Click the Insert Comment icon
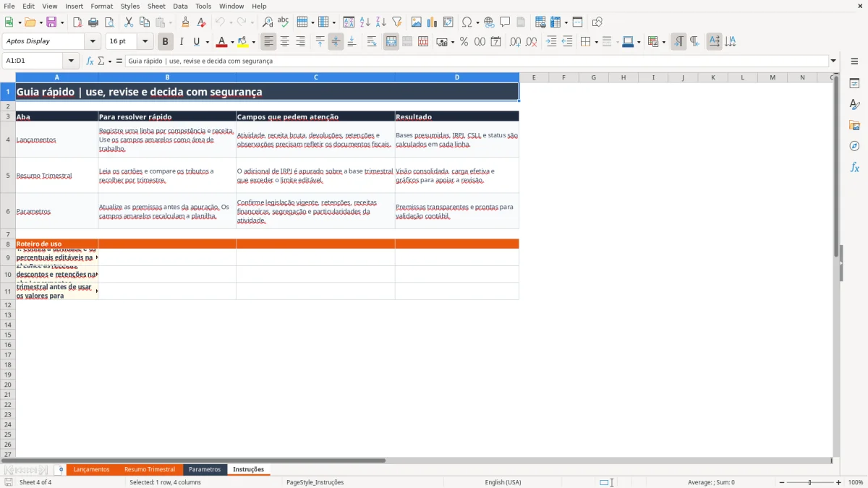The image size is (868, 488). pyautogui.click(x=505, y=22)
